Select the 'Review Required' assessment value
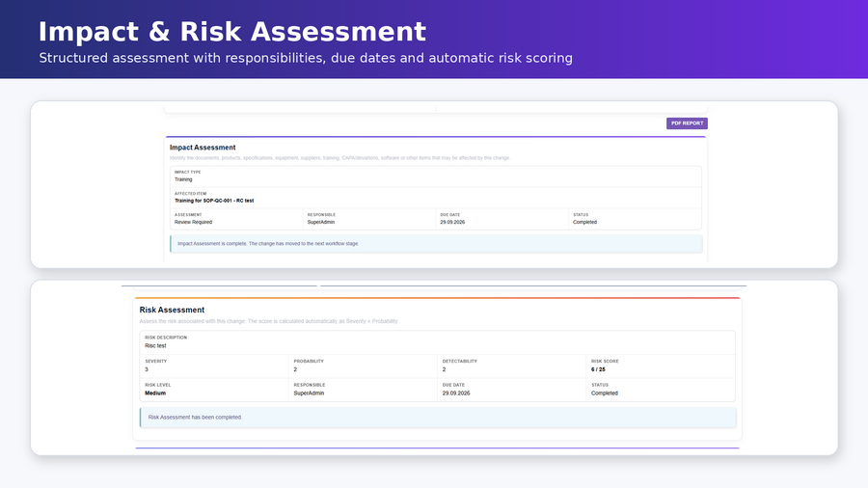 pyautogui.click(x=193, y=223)
